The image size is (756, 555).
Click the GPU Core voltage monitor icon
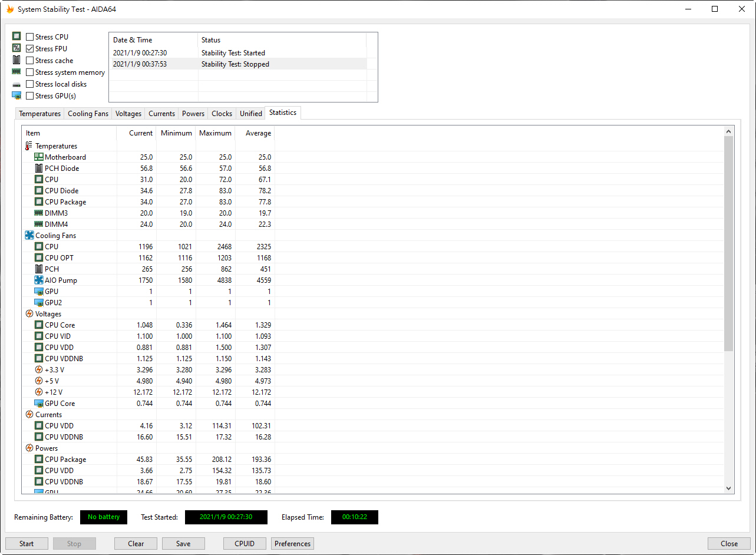[39, 403]
